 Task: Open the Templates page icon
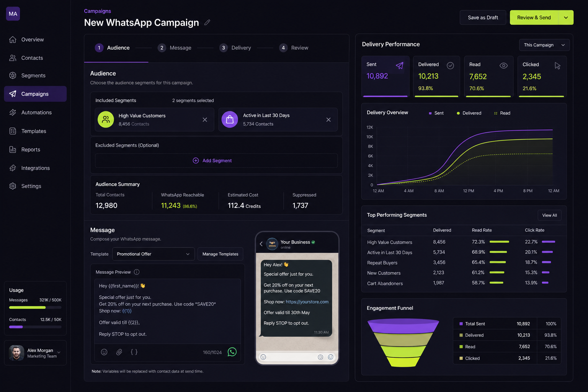pyautogui.click(x=13, y=131)
